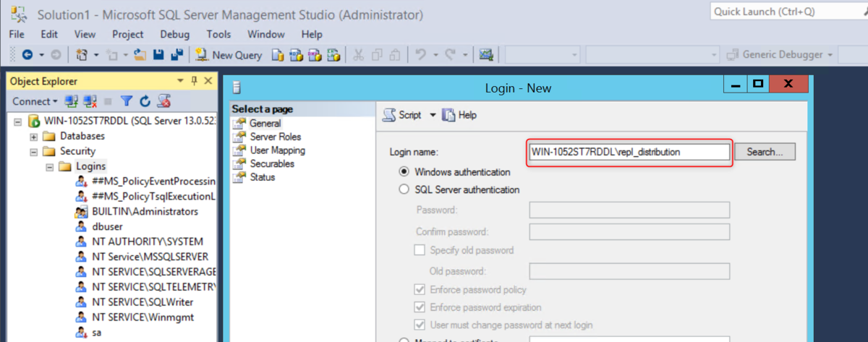Open the Activity Monitor toolbar icon
Screen dimensions: 868x342
(486, 54)
